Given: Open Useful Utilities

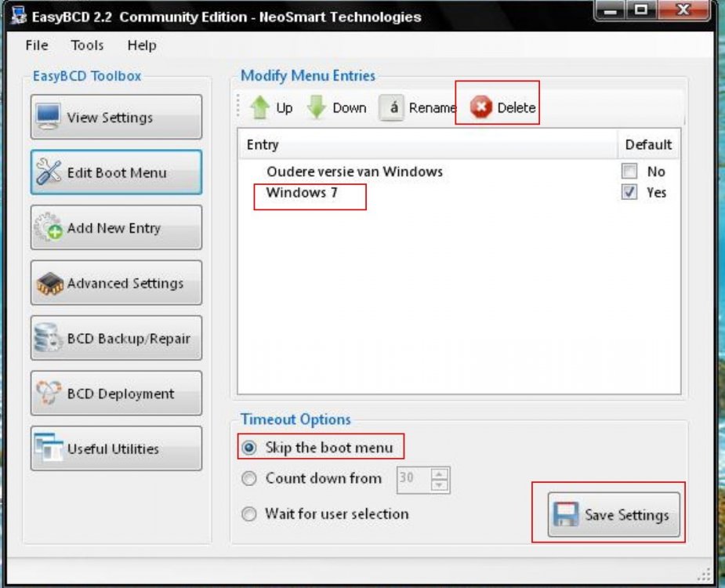Looking at the screenshot, I should click(116, 448).
